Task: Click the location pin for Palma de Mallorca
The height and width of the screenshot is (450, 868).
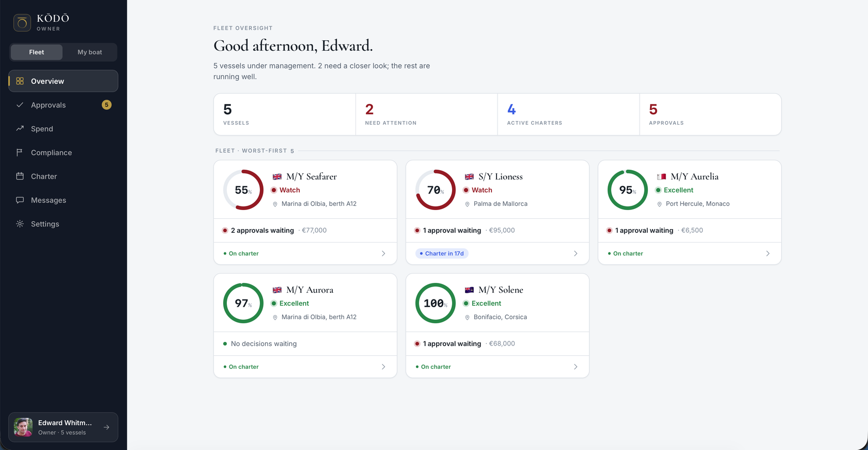Action: tap(467, 204)
